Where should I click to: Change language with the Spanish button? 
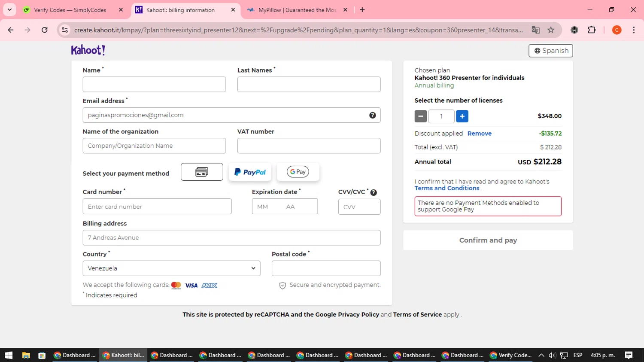pyautogui.click(x=551, y=51)
